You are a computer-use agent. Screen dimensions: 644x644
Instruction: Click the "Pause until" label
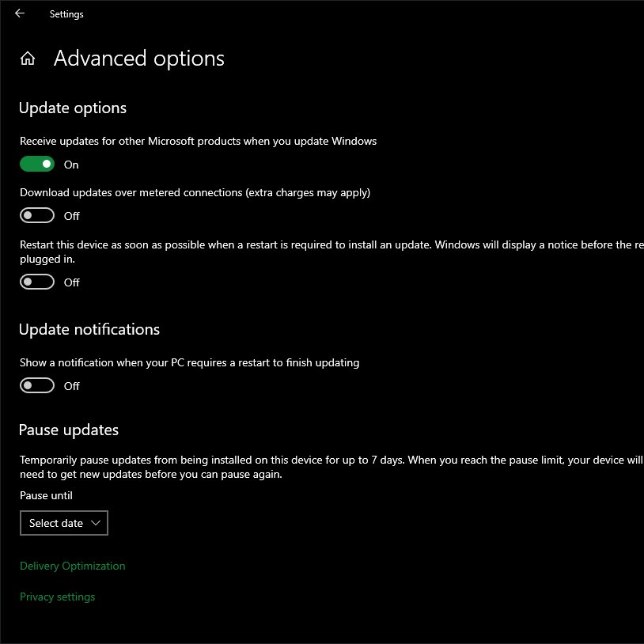46,495
